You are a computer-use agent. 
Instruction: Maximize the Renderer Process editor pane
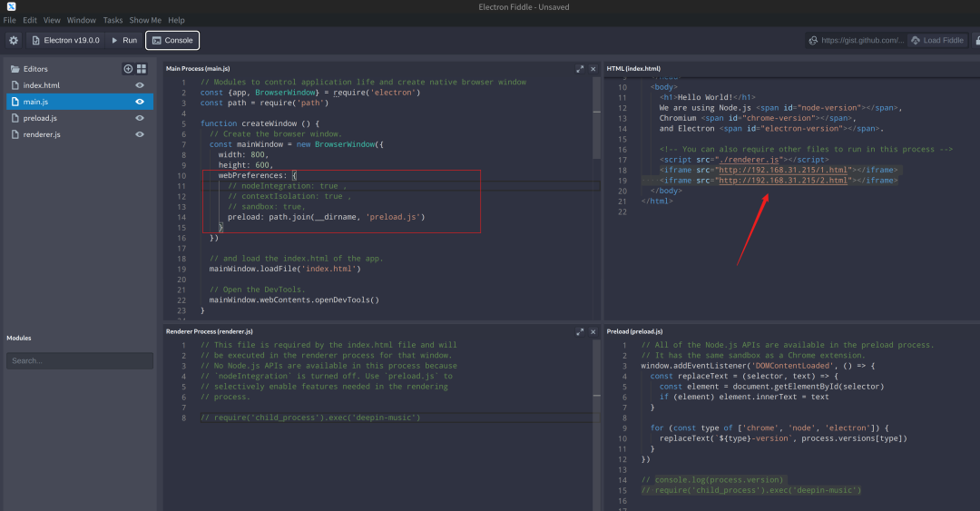[580, 332]
